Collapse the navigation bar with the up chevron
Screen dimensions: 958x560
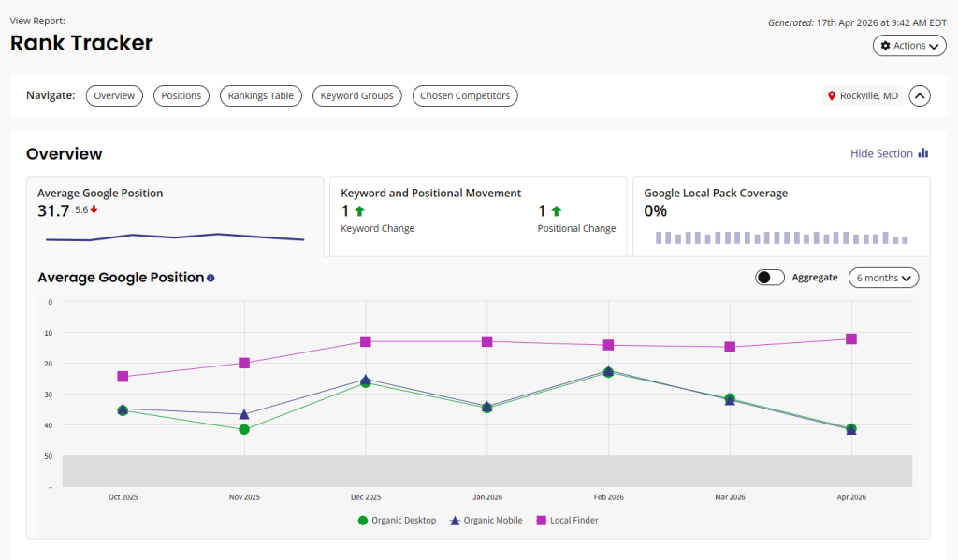point(920,96)
